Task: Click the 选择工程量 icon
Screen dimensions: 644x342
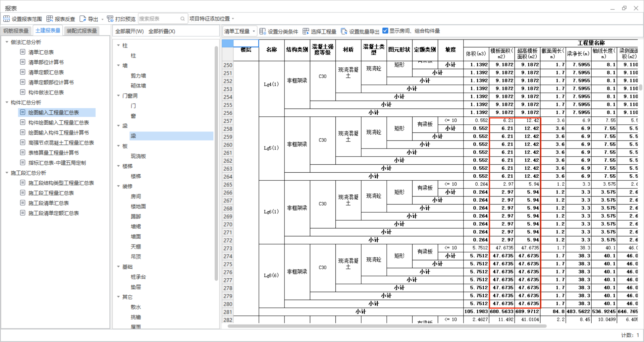Action: (x=306, y=31)
